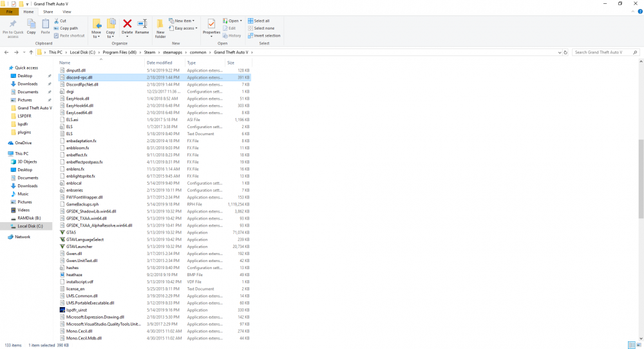Click the Paste ribbon icon
Image resolution: width=644 pixels, height=349 pixels.
click(45, 24)
